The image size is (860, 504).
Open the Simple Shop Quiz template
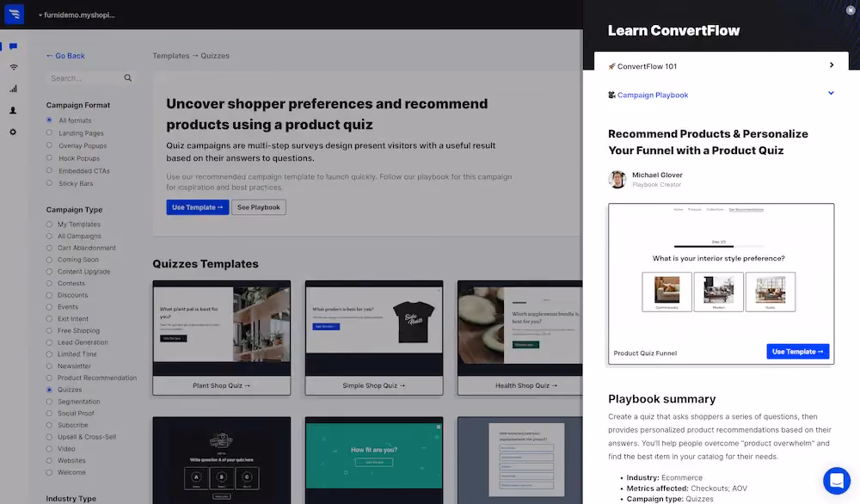pyautogui.click(x=374, y=338)
